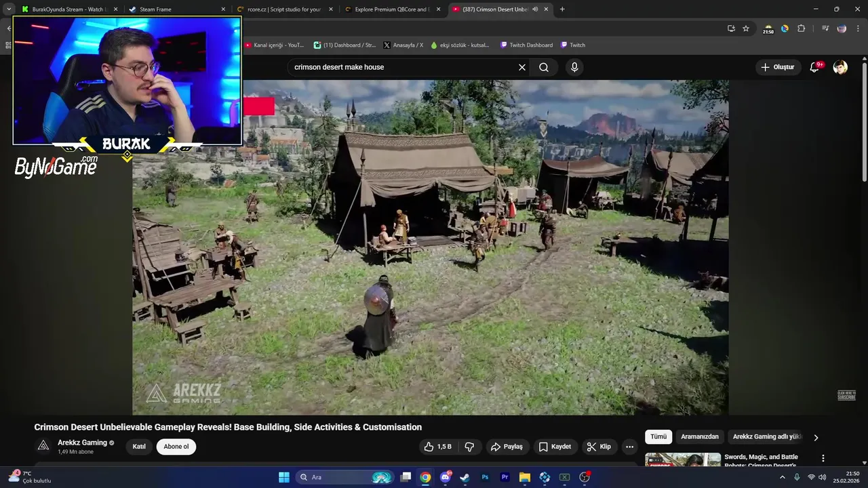
Task: Open Chrome media controls icon
Action: coord(825,28)
